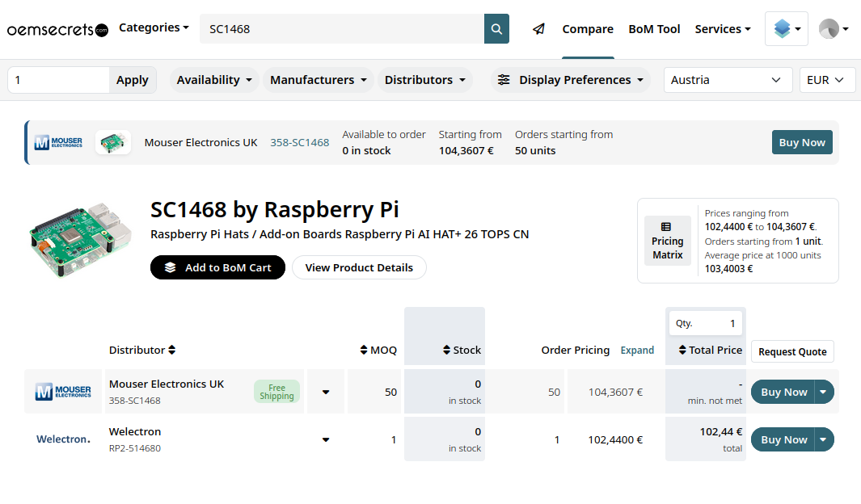861x504 pixels.
Task: Click the Welectron logo
Action: [x=63, y=439]
